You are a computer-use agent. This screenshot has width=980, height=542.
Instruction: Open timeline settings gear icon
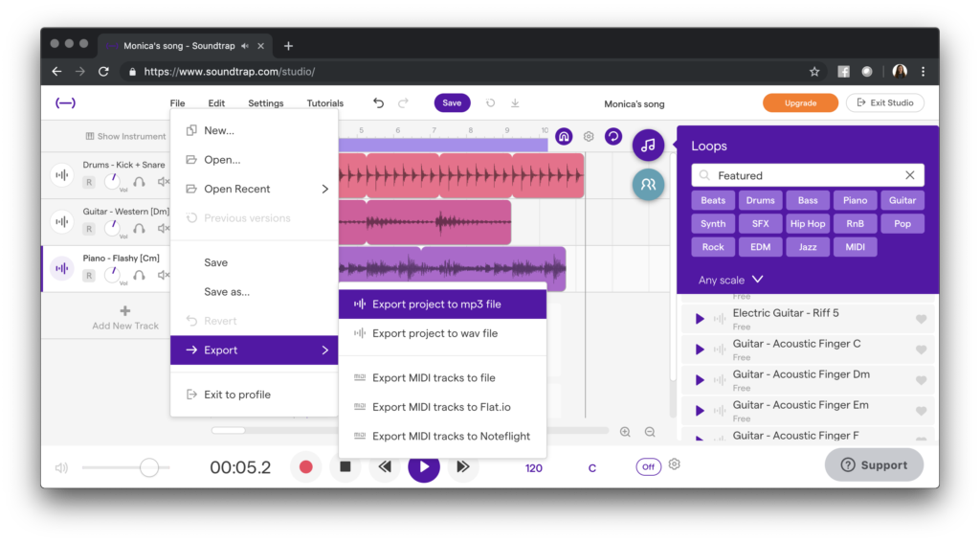(589, 136)
